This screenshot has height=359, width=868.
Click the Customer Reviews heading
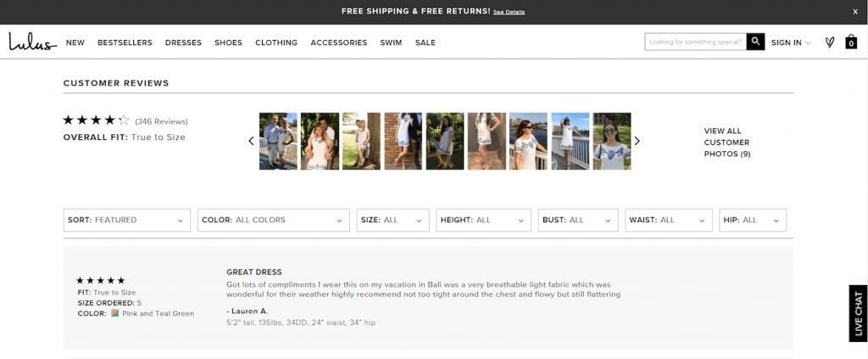tap(116, 83)
